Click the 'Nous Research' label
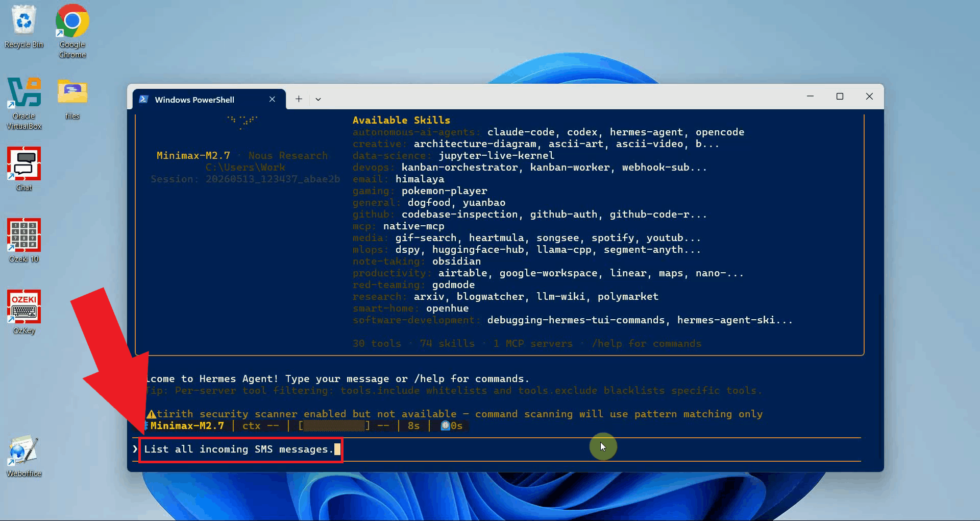980x521 pixels. click(x=288, y=156)
